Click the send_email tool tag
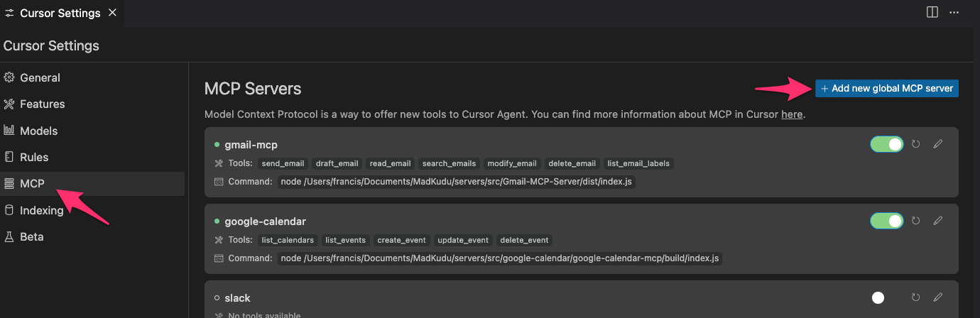Viewport: 980px width, 318px height. point(283,163)
